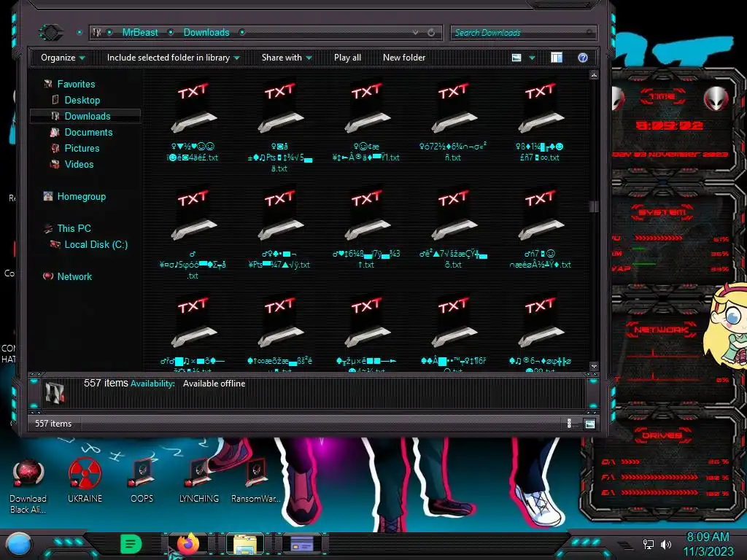
Task: Select MrBeast in the address breadcrumb
Action: [x=140, y=32]
